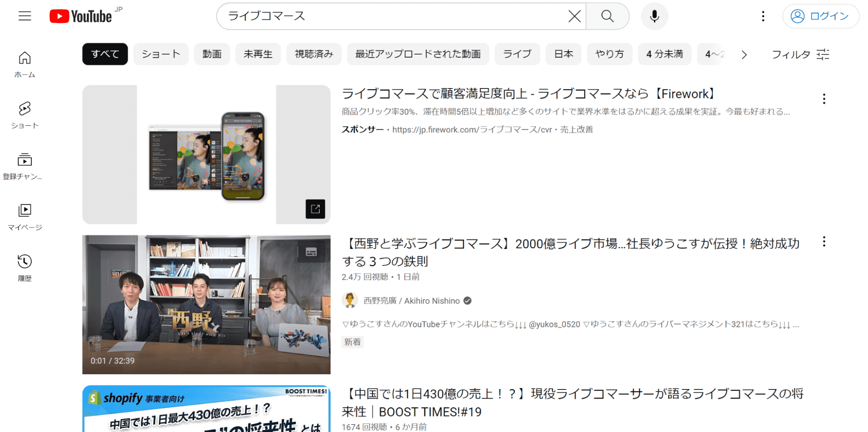This screenshot has width=868, height=432.
Task: Click the magnifier search button
Action: (607, 16)
